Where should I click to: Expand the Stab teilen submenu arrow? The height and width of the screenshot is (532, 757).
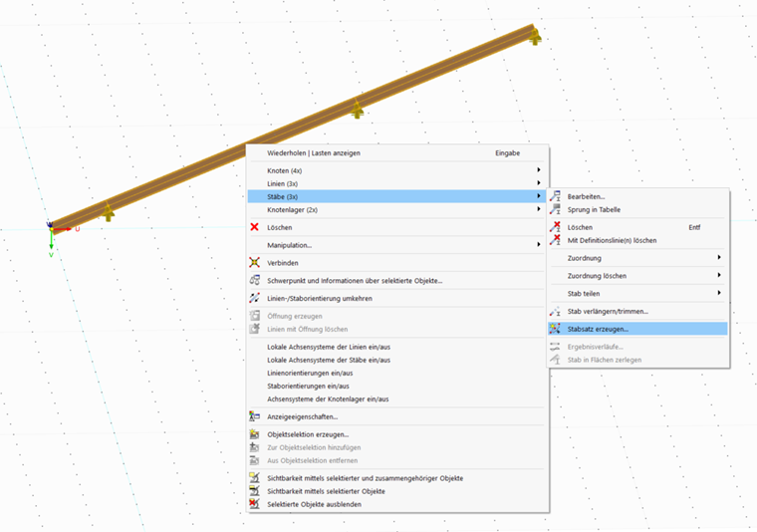[719, 293]
